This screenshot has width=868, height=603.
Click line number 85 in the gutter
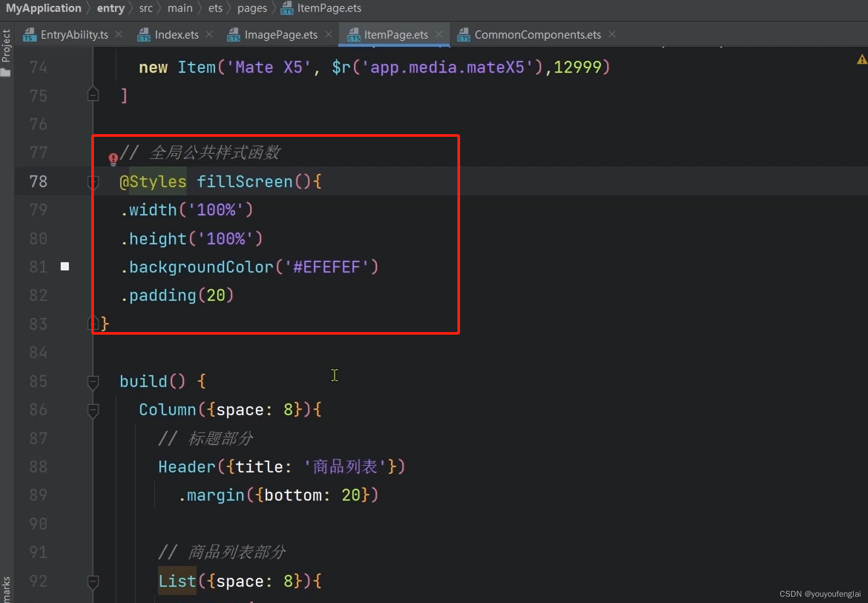38,381
